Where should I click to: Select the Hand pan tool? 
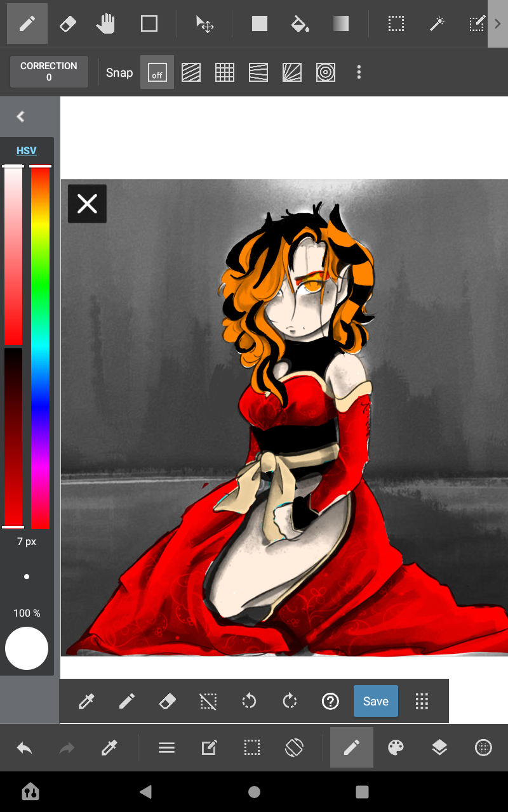[x=106, y=24]
